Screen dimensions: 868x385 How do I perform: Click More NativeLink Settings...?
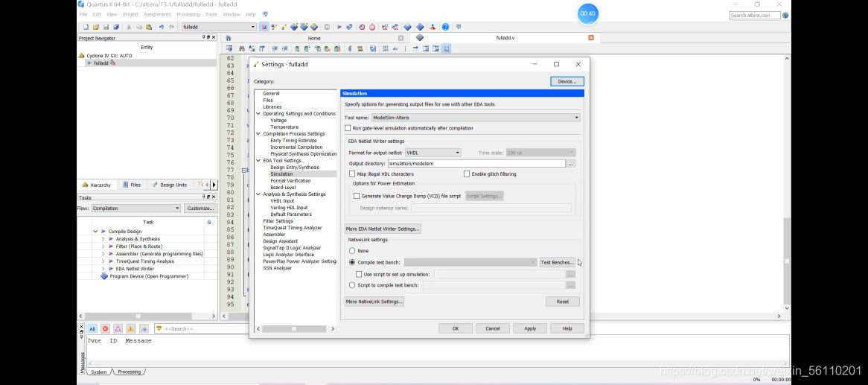pyautogui.click(x=374, y=302)
